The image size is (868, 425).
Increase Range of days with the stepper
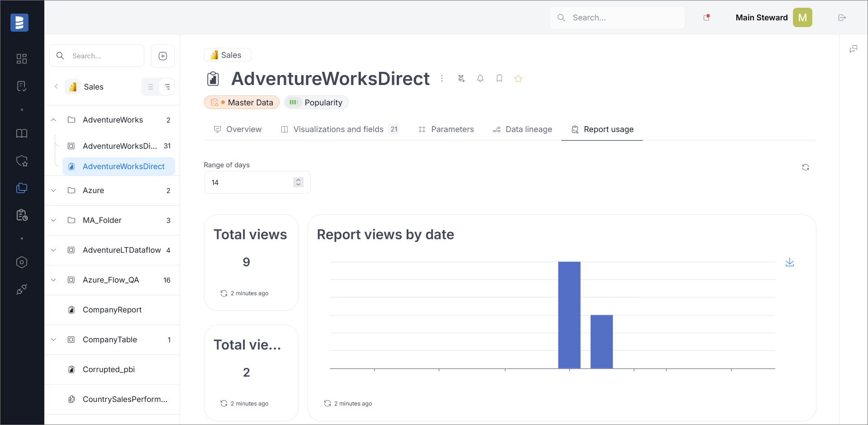point(298,179)
